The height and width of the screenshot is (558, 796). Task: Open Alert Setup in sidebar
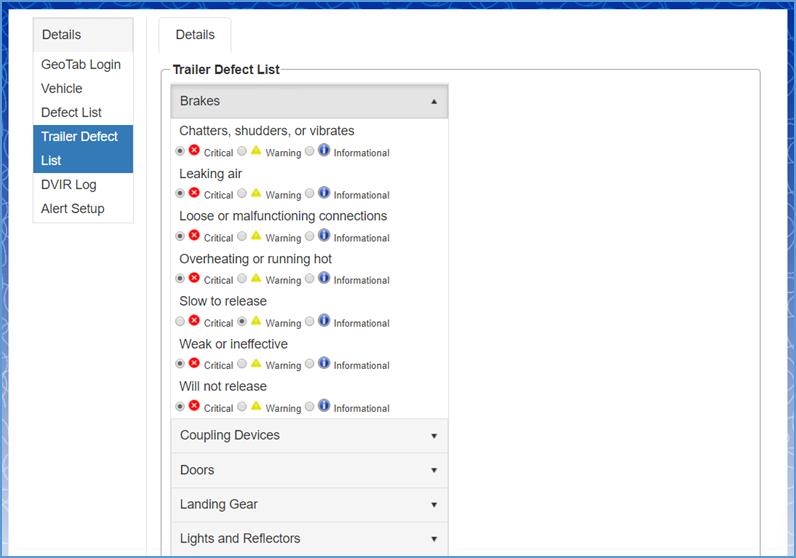[73, 209]
